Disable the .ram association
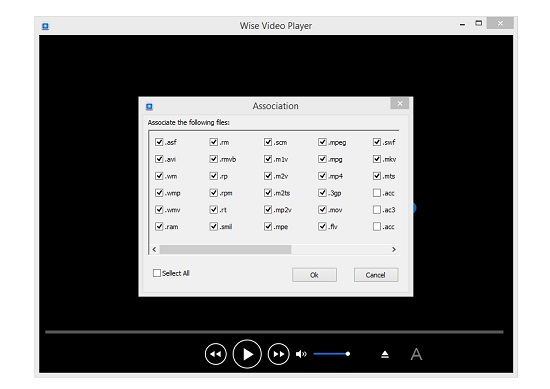 (159, 226)
